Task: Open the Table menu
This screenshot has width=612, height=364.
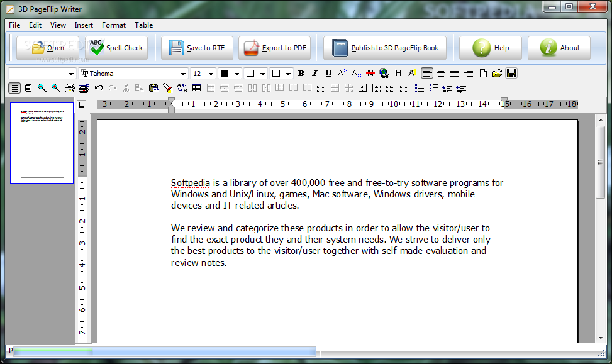Action: point(143,25)
